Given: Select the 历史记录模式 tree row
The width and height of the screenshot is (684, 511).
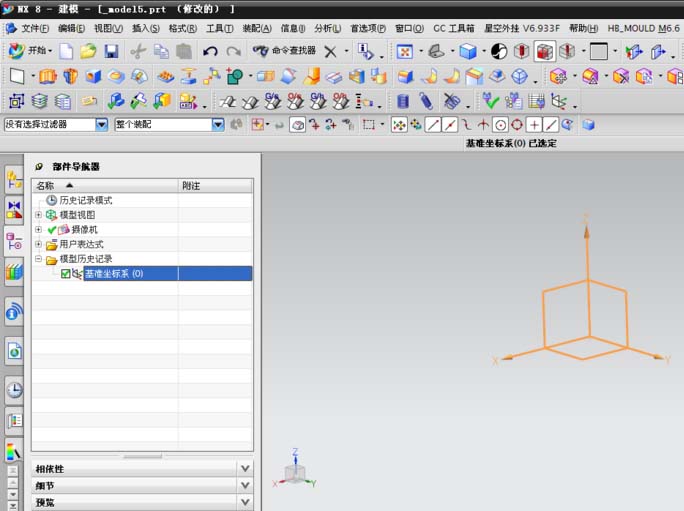Looking at the screenshot, I should pyautogui.click(x=142, y=200).
